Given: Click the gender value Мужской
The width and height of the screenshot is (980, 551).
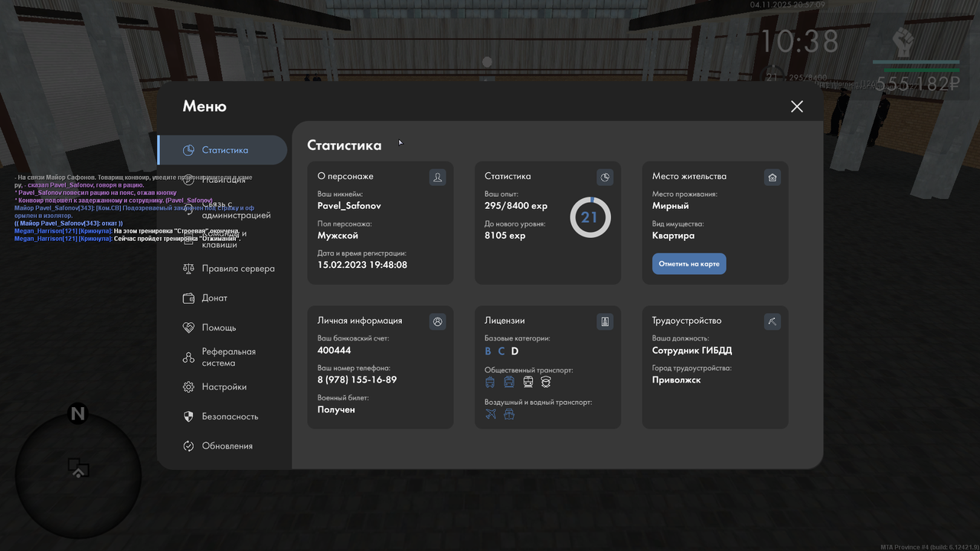Looking at the screenshot, I should tap(338, 236).
